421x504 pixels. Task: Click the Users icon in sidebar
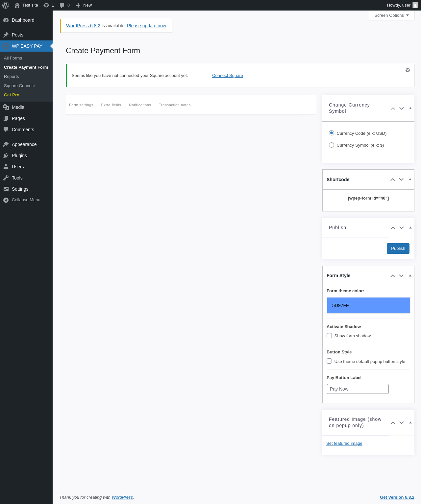coord(6,167)
